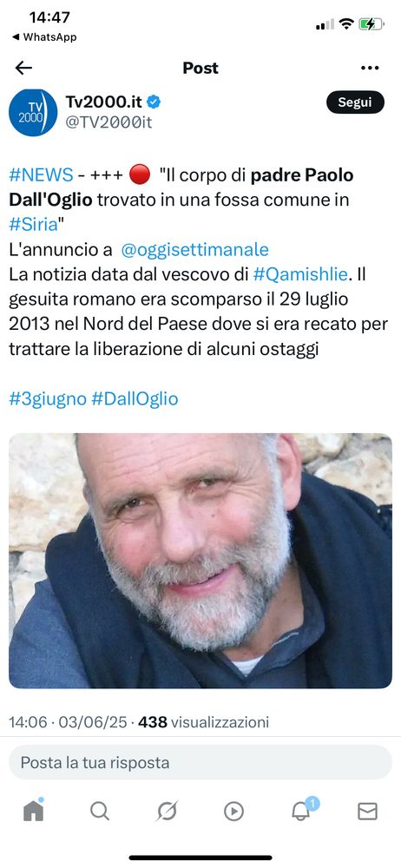
Task: Open the three-dot more options menu
Action: click(x=370, y=68)
